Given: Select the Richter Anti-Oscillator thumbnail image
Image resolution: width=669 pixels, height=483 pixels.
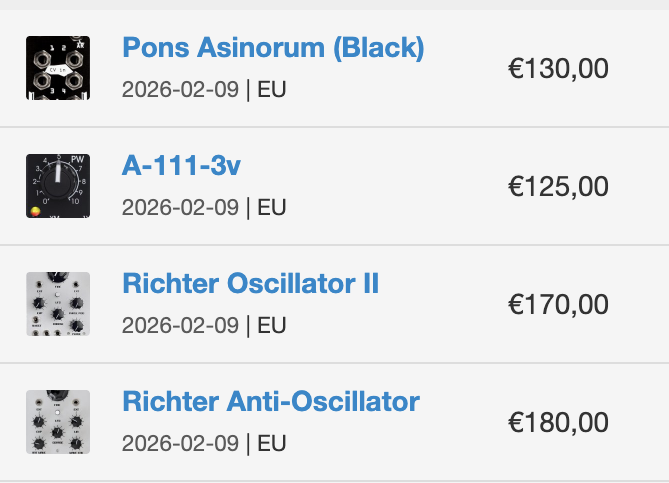Looking at the screenshot, I should click(x=58, y=422).
